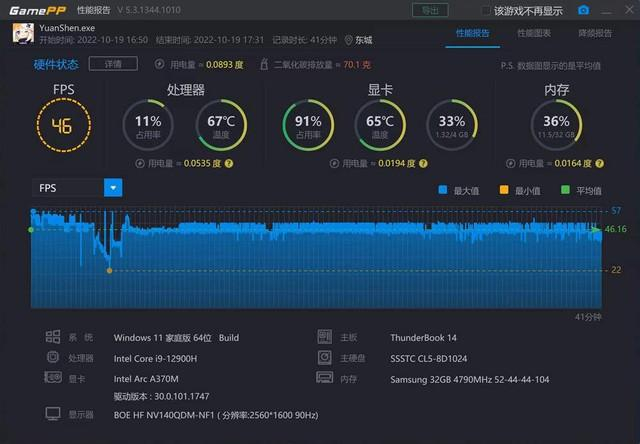Click the processor icon beside Intel Core i9-12900H
Screen dimensions: 640x444
click(x=53, y=357)
